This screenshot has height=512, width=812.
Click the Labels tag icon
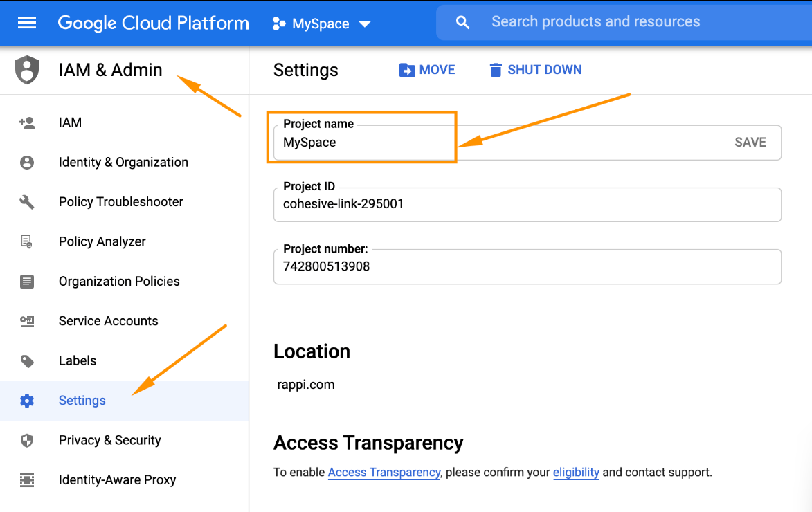27,360
